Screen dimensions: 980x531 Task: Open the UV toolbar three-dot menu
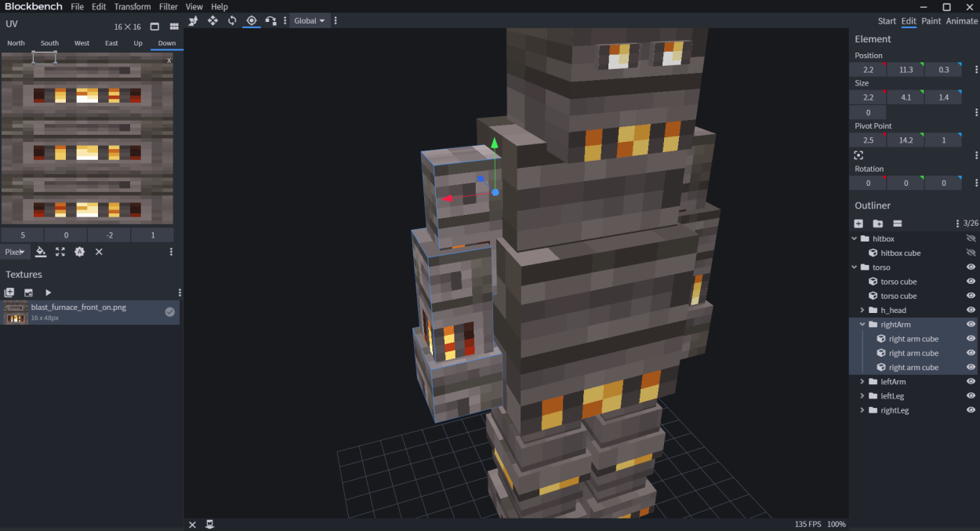coord(171,252)
